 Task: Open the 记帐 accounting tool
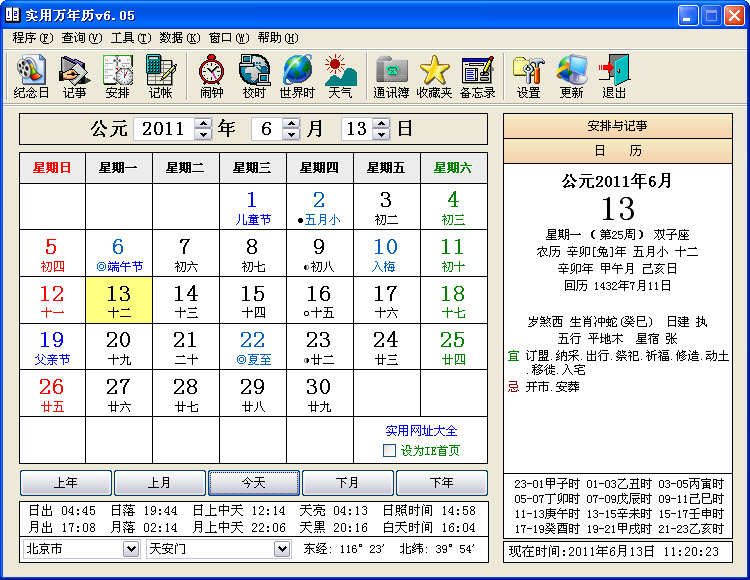tap(160, 76)
